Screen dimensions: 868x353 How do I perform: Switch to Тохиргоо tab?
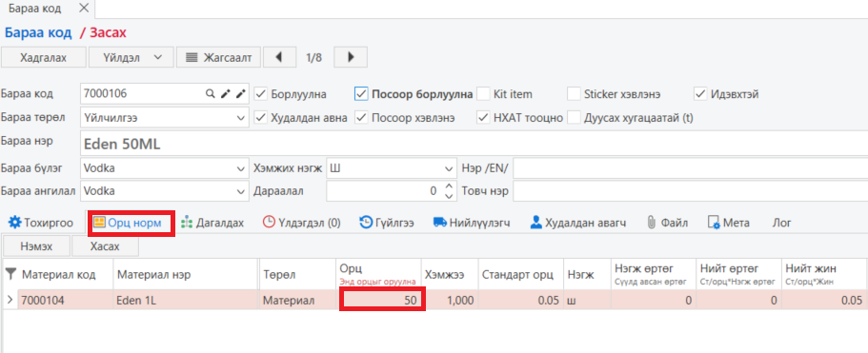pyautogui.click(x=41, y=223)
